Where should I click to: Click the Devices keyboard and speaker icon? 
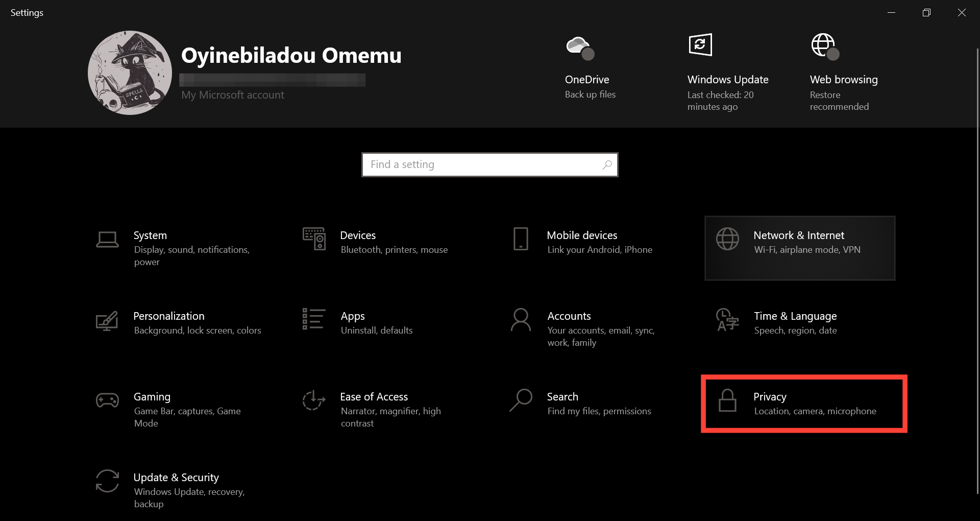[x=314, y=239]
